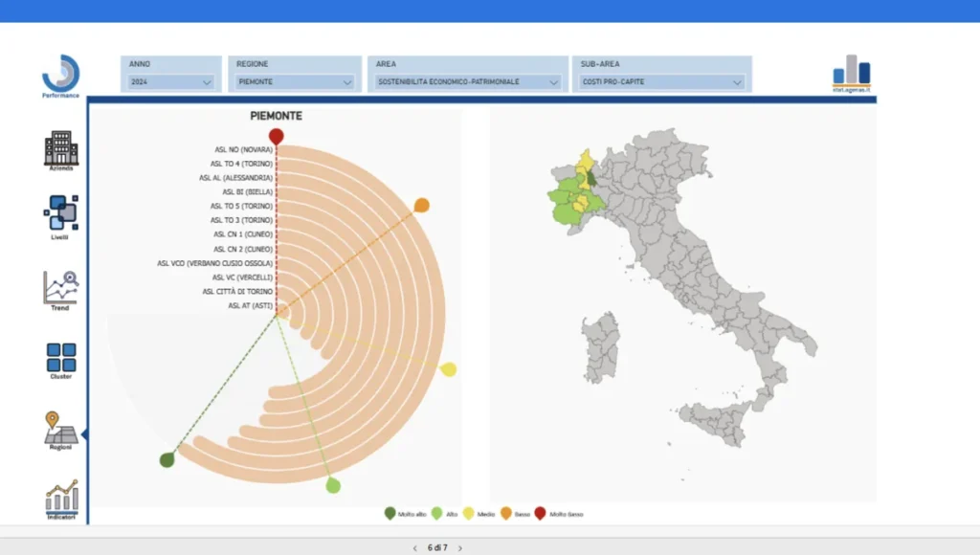Image resolution: width=980 pixels, height=555 pixels.
Task: Expand the REGIONE dropdown for Piemonte
Action: coord(294,81)
